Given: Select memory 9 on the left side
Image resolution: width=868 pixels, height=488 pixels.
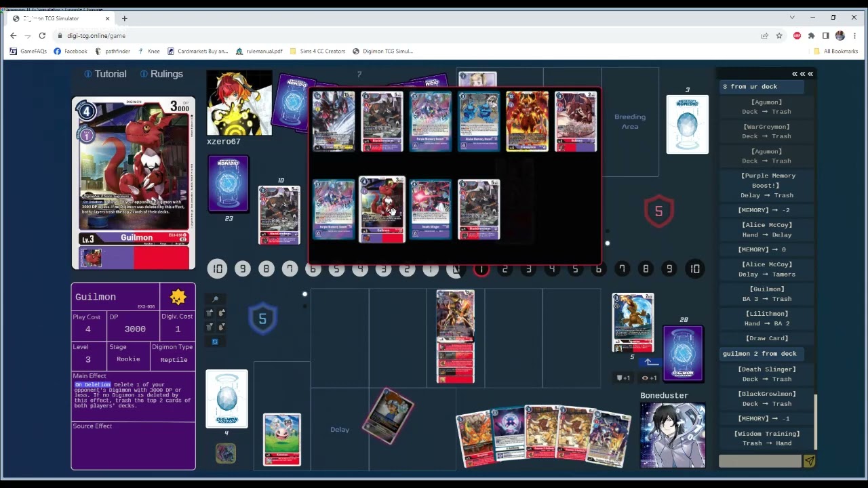Looking at the screenshot, I should pyautogui.click(x=242, y=269).
